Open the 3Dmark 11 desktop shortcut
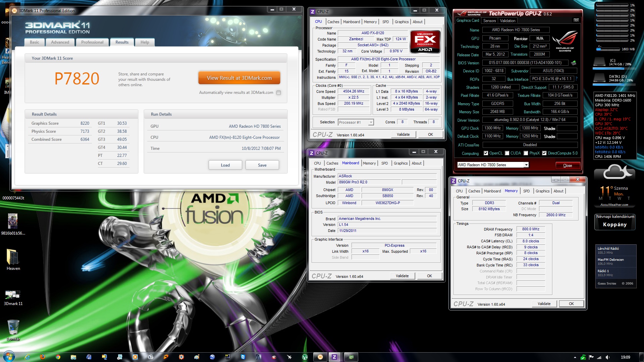Viewport: 644px width, 362px height. point(13,298)
